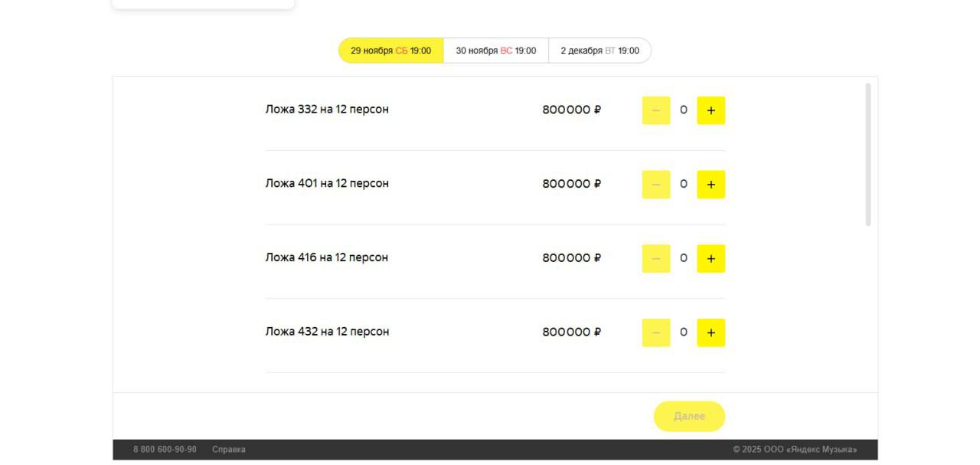Select the 29 ноября СБ 19:00 date
Screen dimensions: 980x465
[x=390, y=51]
